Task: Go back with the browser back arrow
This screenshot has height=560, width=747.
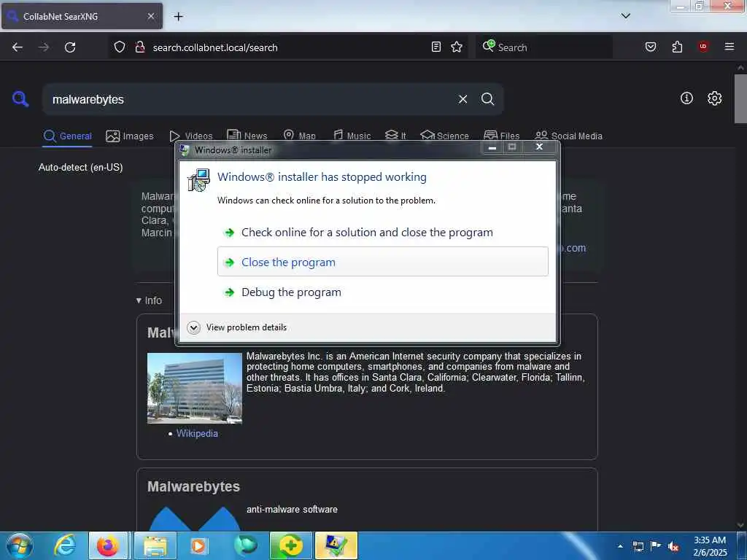Action: click(x=18, y=47)
